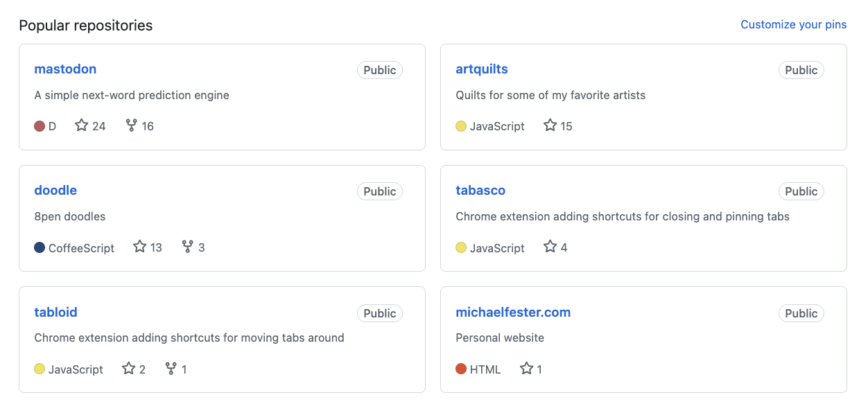This screenshot has width=868, height=420.
Task: Click the star icon on michaelfester.com repository
Action: pos(527,369)
